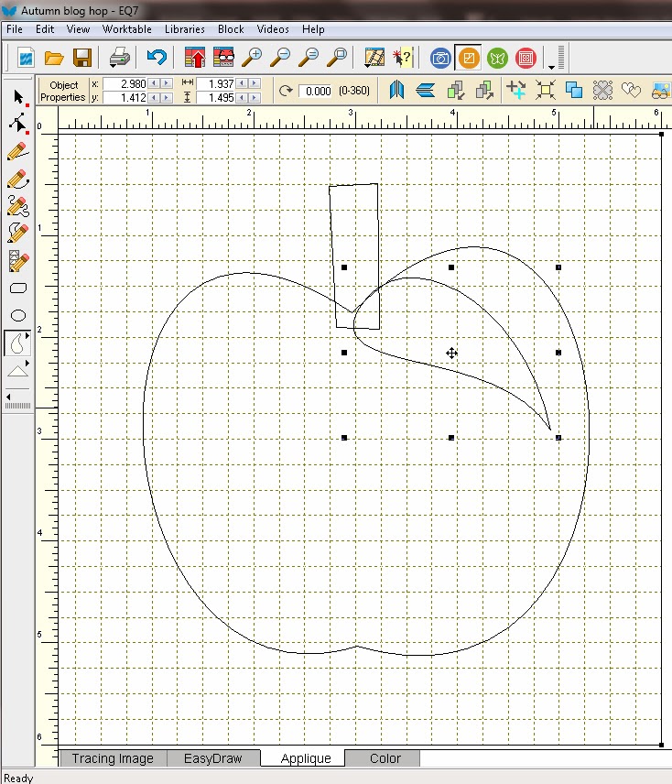Select the rounded Rectangle shape tool
This screenshot has height=784, width=672.
18,289
